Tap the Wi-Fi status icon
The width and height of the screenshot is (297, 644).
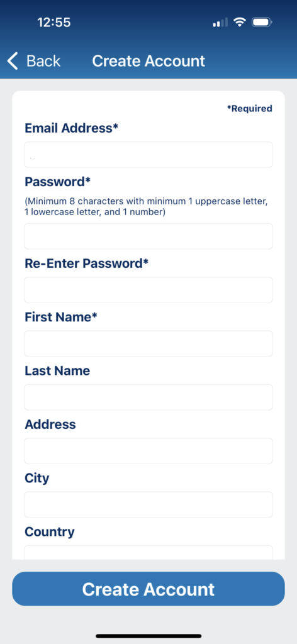coord(239,22)
